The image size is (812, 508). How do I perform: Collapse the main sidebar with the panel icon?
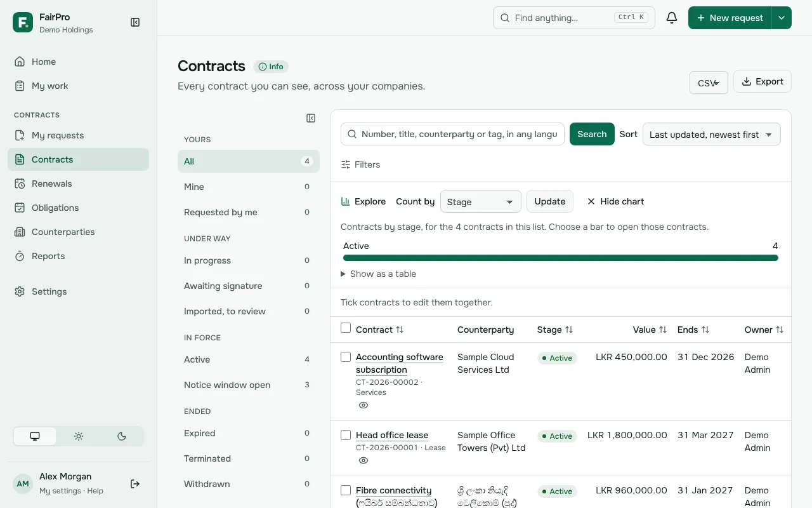click(135, 22)
